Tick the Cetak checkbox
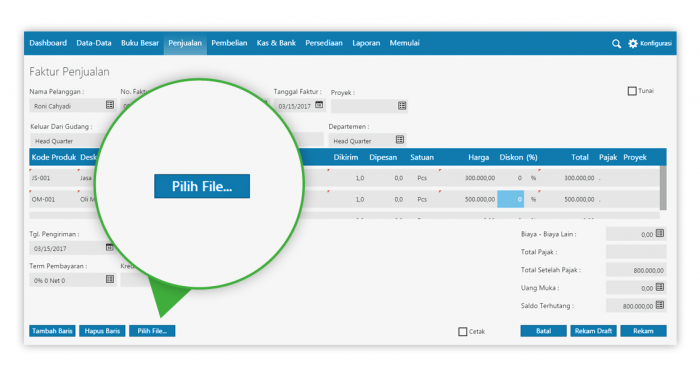Screen dimensions: 700x376 click(462, 331)
